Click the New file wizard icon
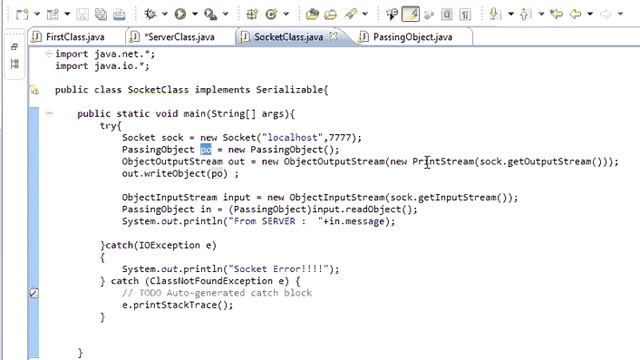The height and width of the screenshot is (360, 640). point(22,14)
